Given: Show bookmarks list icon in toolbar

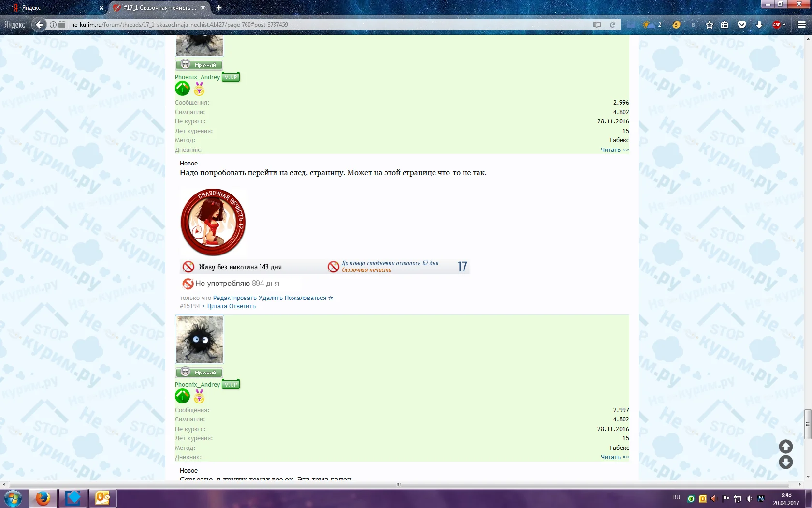Looking at the screenshot, I should [x=725, y=25].
